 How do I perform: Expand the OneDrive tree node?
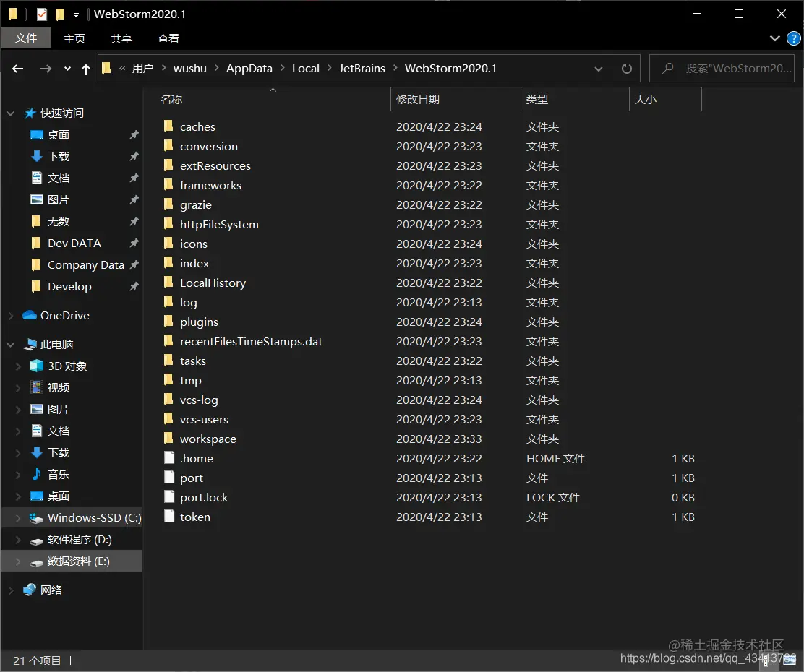(10, 316)
